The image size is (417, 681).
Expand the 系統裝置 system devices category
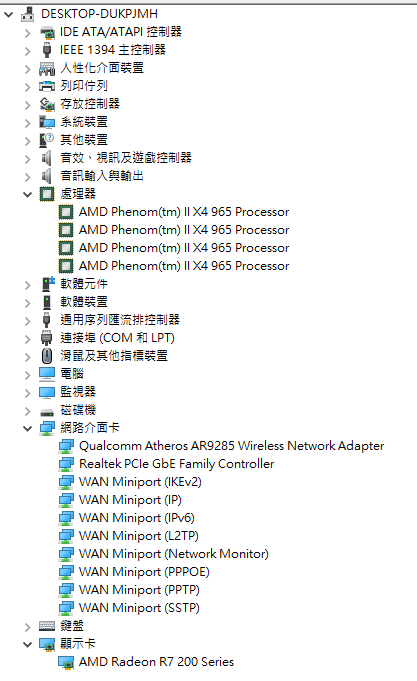click(x=28, y=123)
